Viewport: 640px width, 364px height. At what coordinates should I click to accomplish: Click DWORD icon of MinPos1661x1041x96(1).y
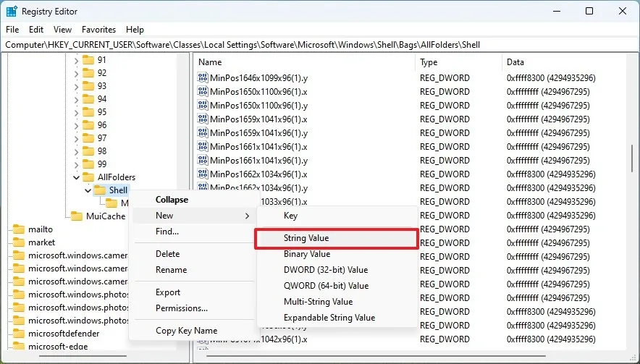click(x=203, y=161)
